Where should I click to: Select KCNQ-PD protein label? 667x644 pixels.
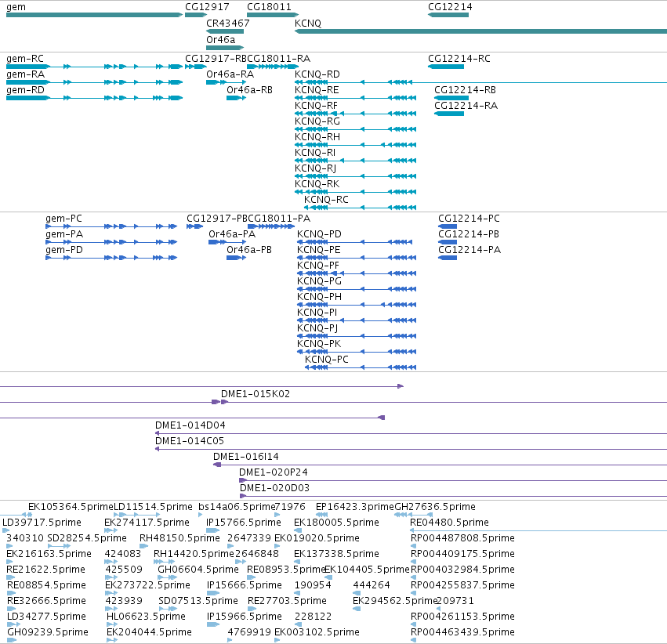point(319,233)
